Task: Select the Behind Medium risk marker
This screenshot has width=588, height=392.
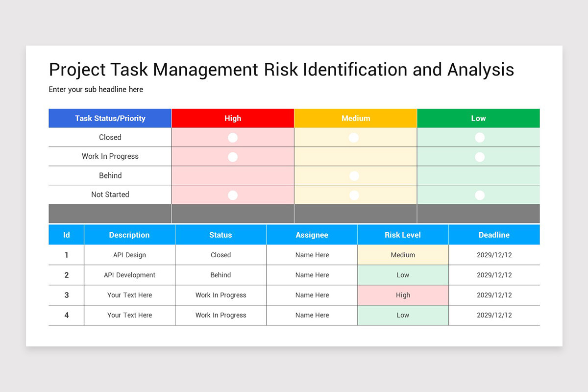Action: (354, 175)
